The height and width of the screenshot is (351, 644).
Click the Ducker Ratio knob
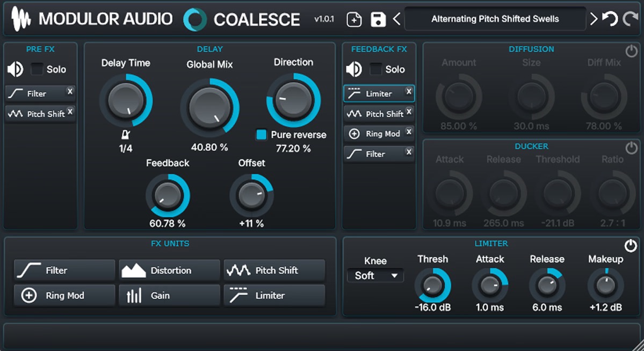pyautogui.click(x=612, y=194)
